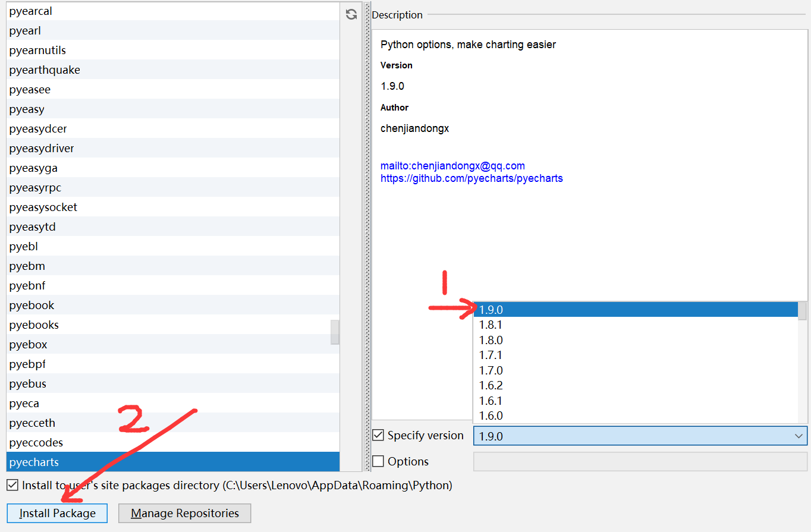Uncheck the Specify version checkbox
The height and width of the screenshot is (532, 811).
pyautogui.click(x=379, y=435)
